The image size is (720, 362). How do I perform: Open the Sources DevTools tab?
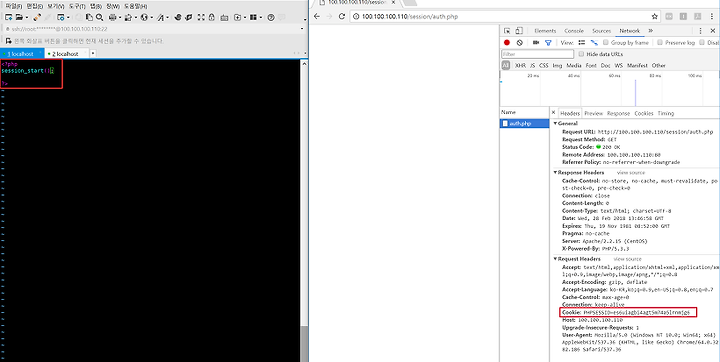[x=602, y=31]
